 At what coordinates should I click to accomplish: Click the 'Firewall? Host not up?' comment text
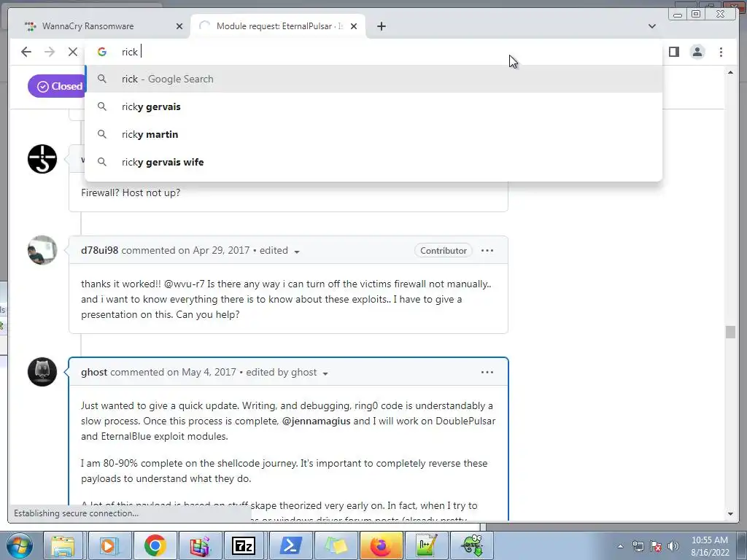pyautogui.click(x=131, y=192)
